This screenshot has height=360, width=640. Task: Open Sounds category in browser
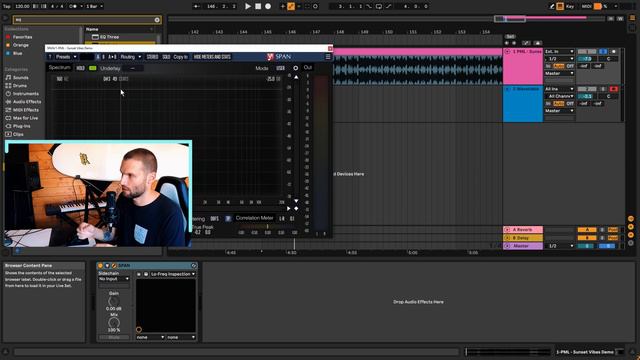coord(20,78)
